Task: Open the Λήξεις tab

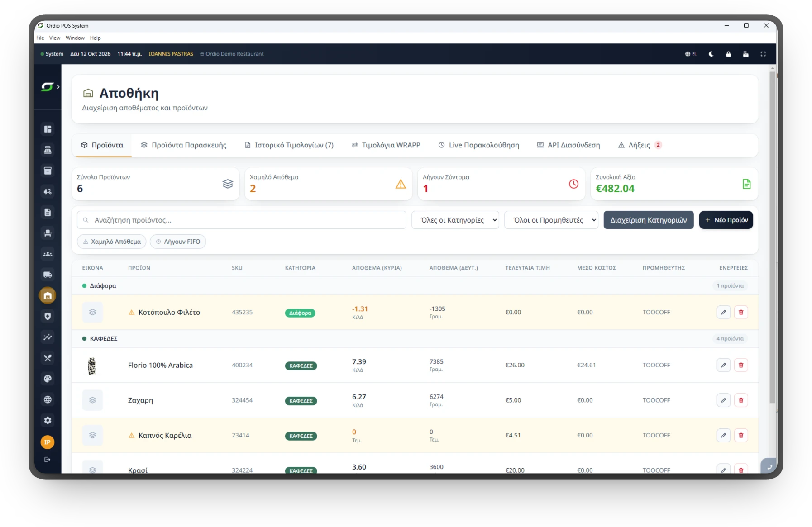Action: [640, 145]
